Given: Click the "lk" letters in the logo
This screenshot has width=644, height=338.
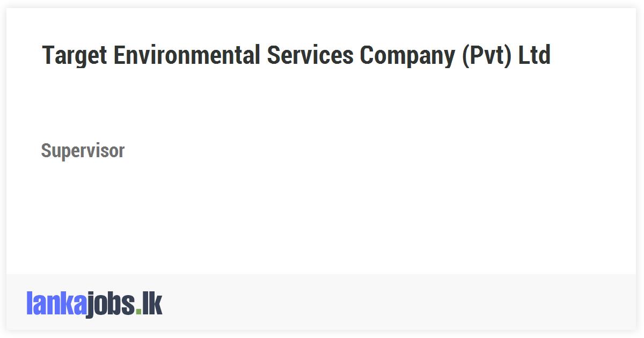Looking at the screenshot, I should tap(152, 304).
